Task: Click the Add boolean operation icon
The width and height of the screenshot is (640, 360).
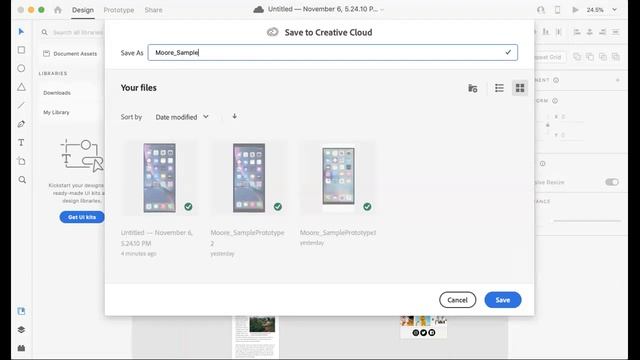Action: (577, 57)
